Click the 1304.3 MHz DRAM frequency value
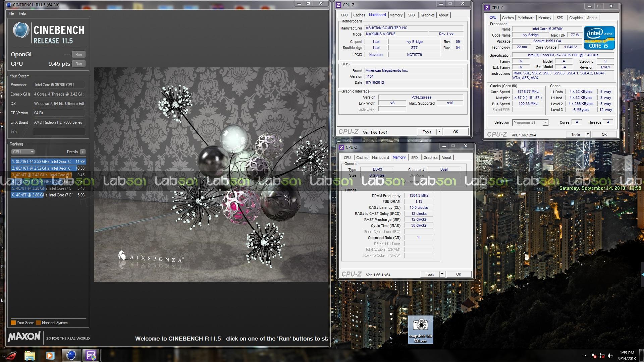The width and height of the screenshot is (644, 362). click(419, 195)
